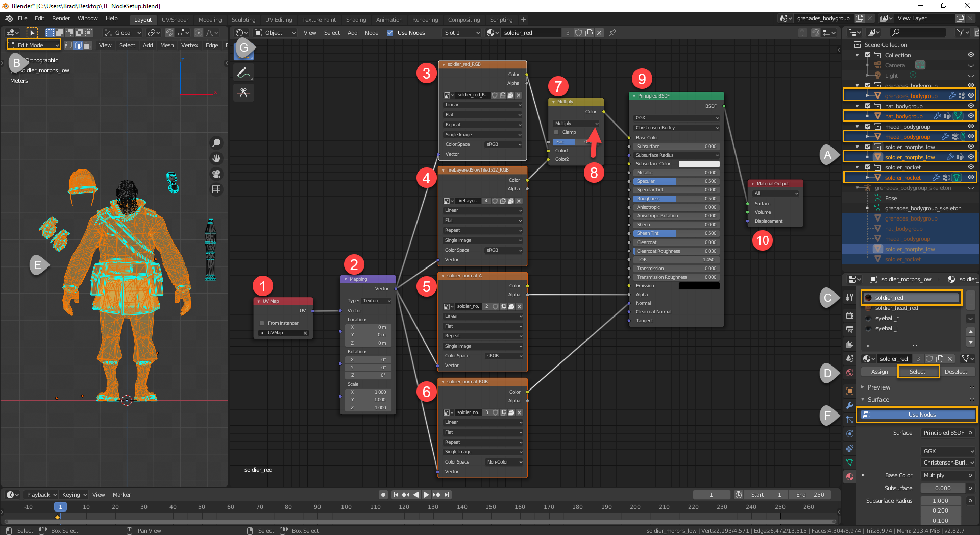This screenshot has height=535, width=980.
Task: Hide the top-level Collection with its eye
Action: pos(971,55)
